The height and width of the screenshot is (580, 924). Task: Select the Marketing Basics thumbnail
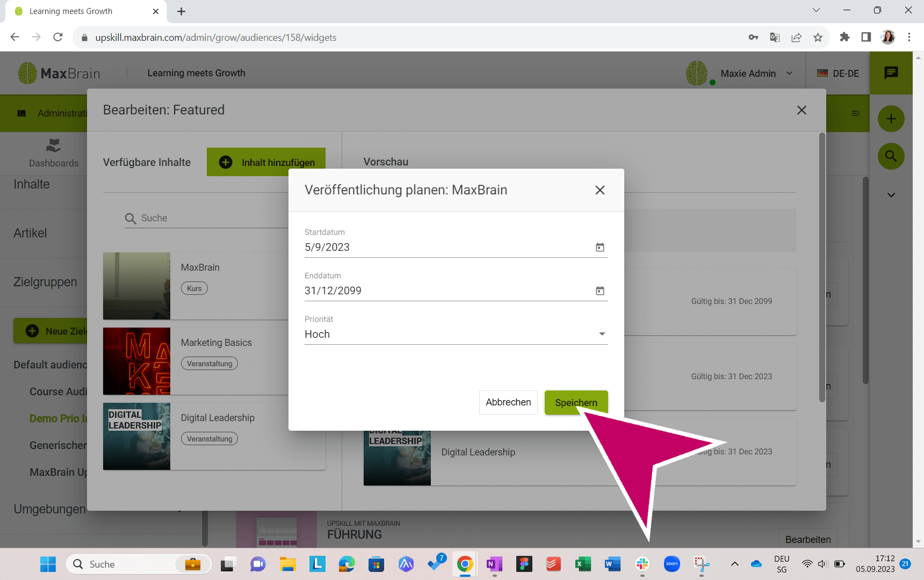136,361
